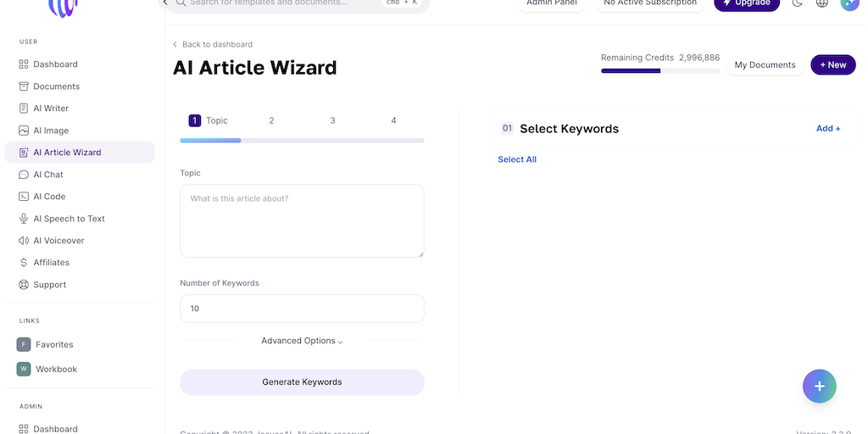Open AI Speech to Text microphone icon
This screenshot has width=868, height=434.
tap(25, 219)
